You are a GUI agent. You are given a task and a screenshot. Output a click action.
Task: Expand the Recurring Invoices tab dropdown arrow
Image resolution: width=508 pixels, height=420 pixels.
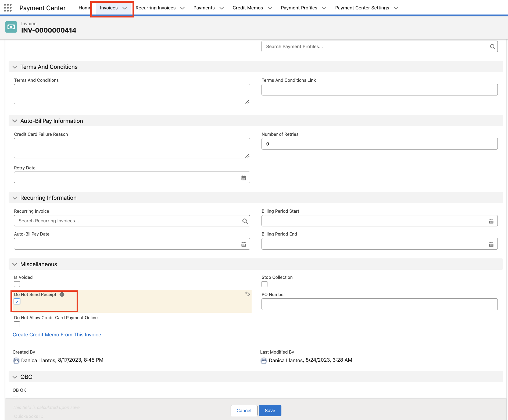point(183,8)
